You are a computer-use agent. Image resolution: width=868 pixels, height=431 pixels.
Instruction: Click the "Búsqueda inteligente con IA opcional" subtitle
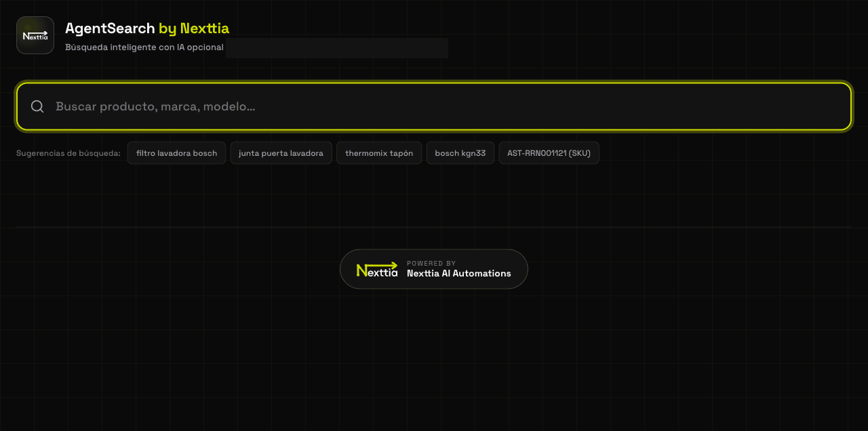[144, 47]
